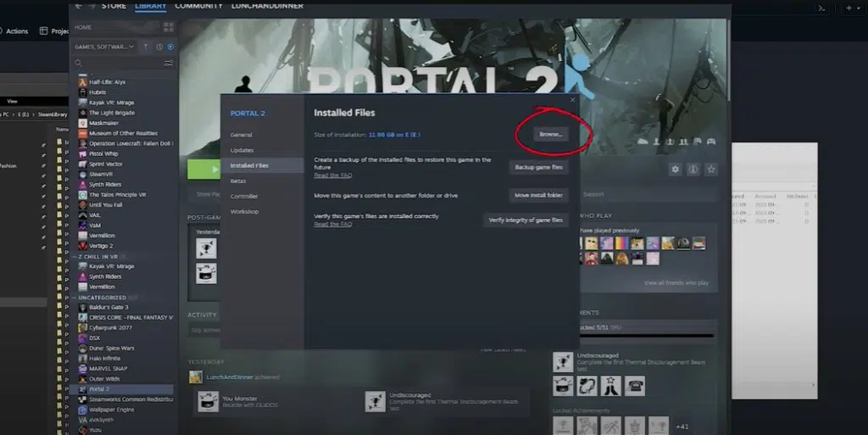Click the Half-Life: Alyx game icon

(82, 82)
